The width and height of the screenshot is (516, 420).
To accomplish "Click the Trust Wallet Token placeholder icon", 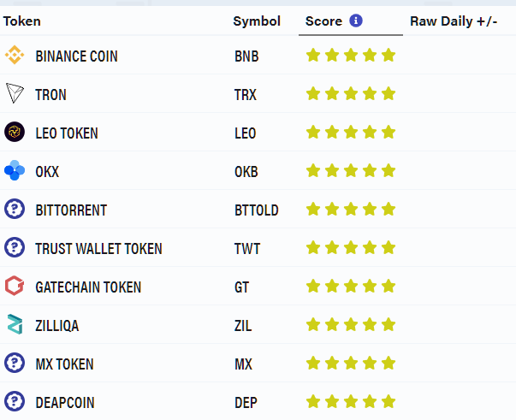I will (15, 247).
